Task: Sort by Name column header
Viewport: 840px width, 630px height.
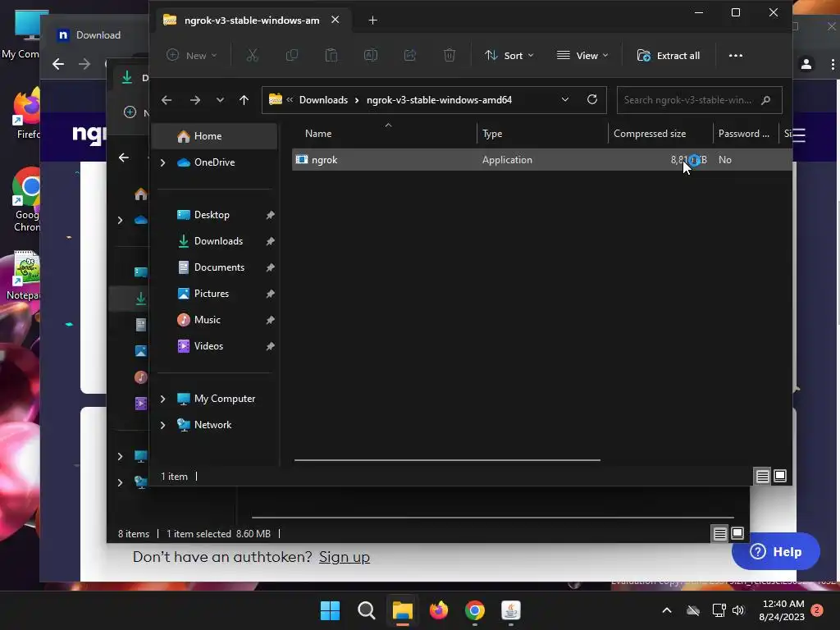Action: (x=318, y=134)
